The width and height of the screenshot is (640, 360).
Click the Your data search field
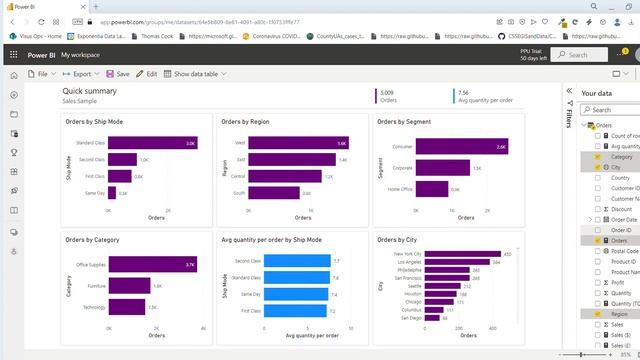pyautogui.click(x=611, y=110)
